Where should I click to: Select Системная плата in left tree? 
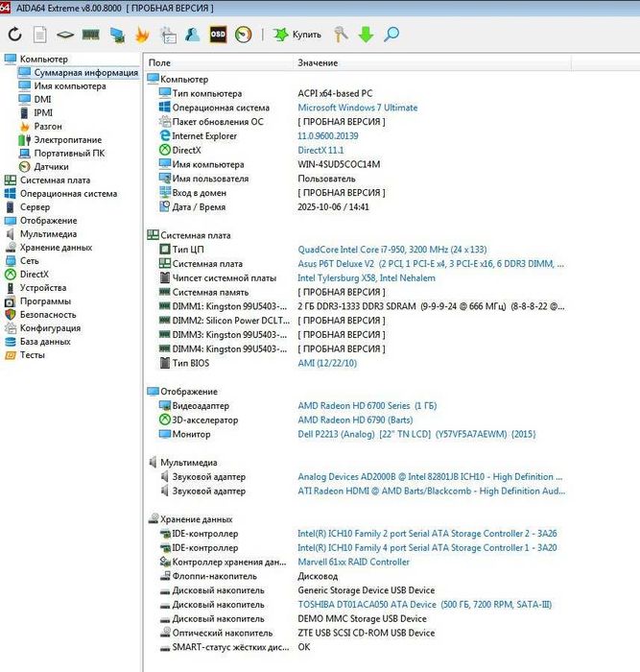click(x=55, y=180)
